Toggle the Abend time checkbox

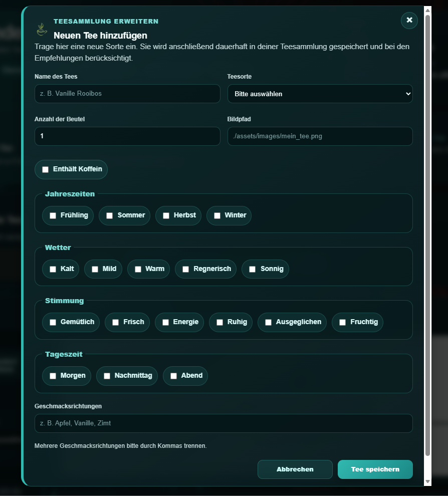click(x=173, y=376)
